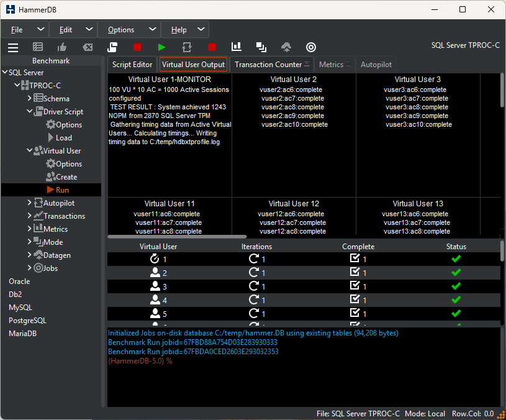Click the complete checkbox icon for user 1

coord(355,258)
